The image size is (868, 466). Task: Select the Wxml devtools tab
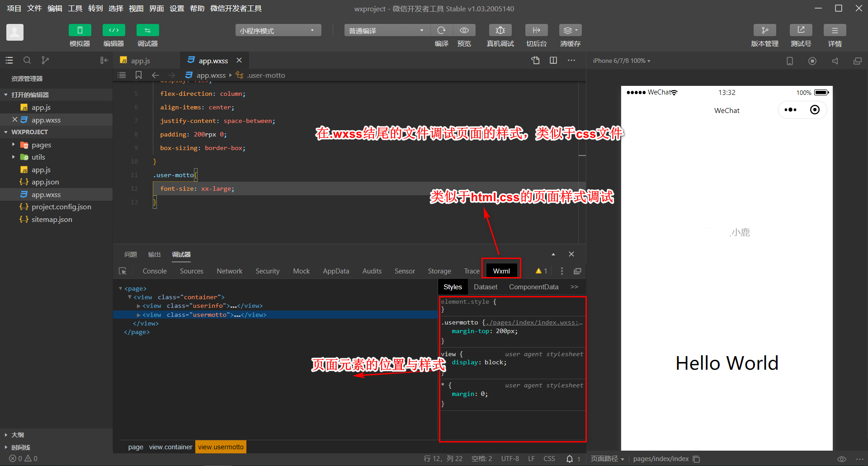(501, 271)
